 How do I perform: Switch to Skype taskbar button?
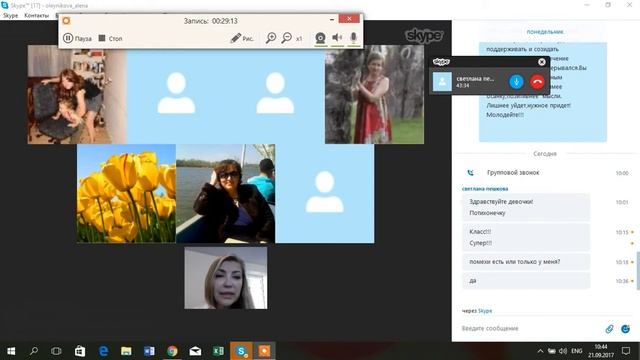241,351
